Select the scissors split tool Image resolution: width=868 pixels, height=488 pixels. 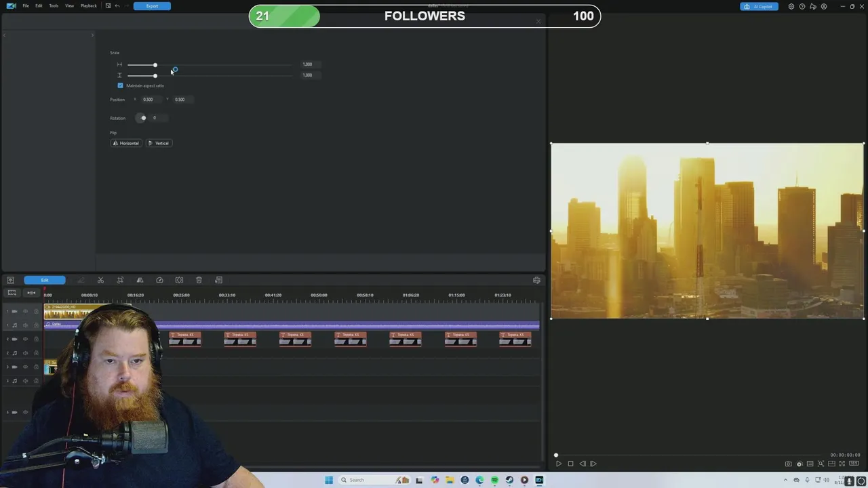[100, 280]
